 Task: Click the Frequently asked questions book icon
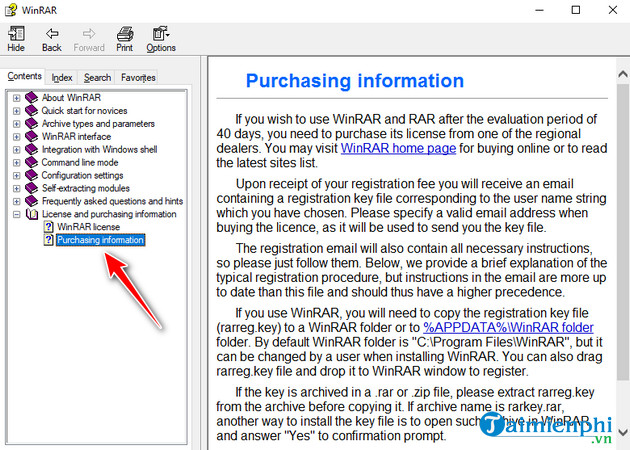coord(31,201)
